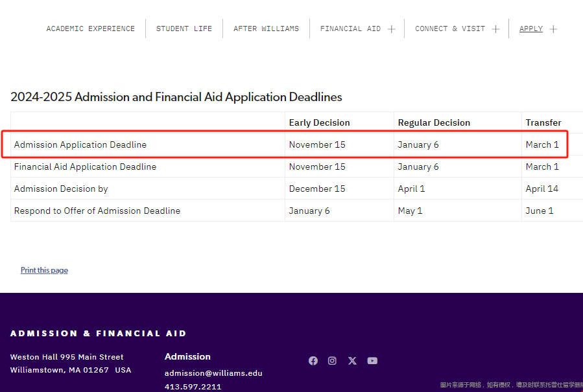Click the Regular Decision column header
This screenshot has height=392, width=583.
(x=434, y=122)
